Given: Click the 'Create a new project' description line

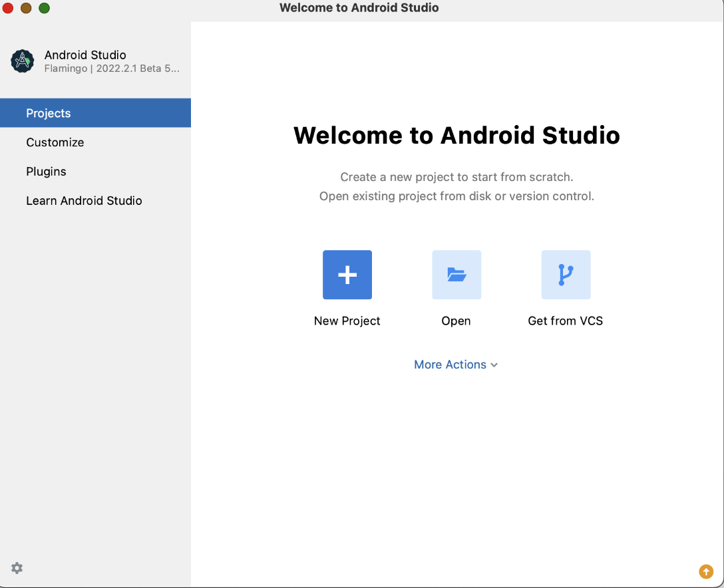Looking at the screenshot, I should click(x=456, y=177).
